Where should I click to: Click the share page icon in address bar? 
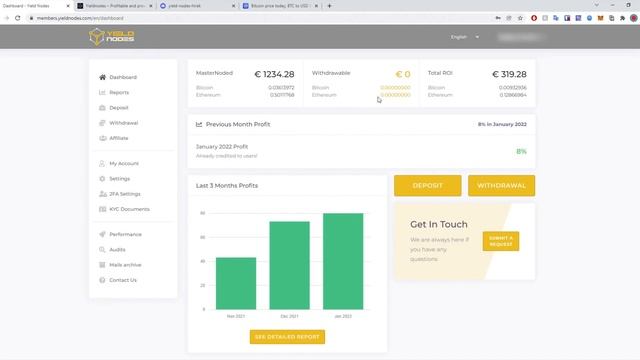click(x=509, y=18)
